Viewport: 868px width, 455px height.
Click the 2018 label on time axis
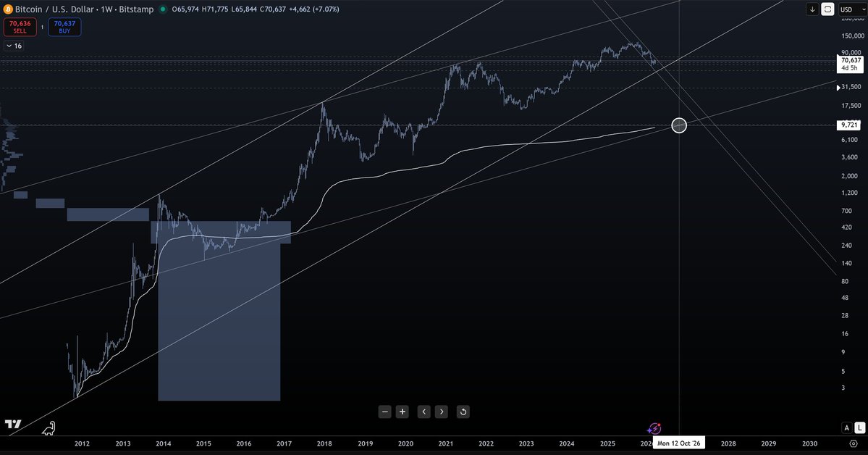(324, 443)
